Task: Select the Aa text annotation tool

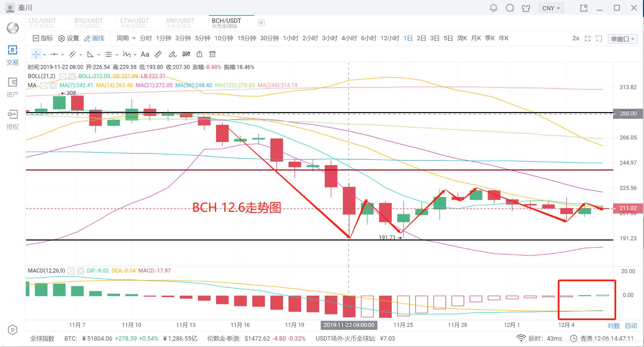Action: (145, 54)
